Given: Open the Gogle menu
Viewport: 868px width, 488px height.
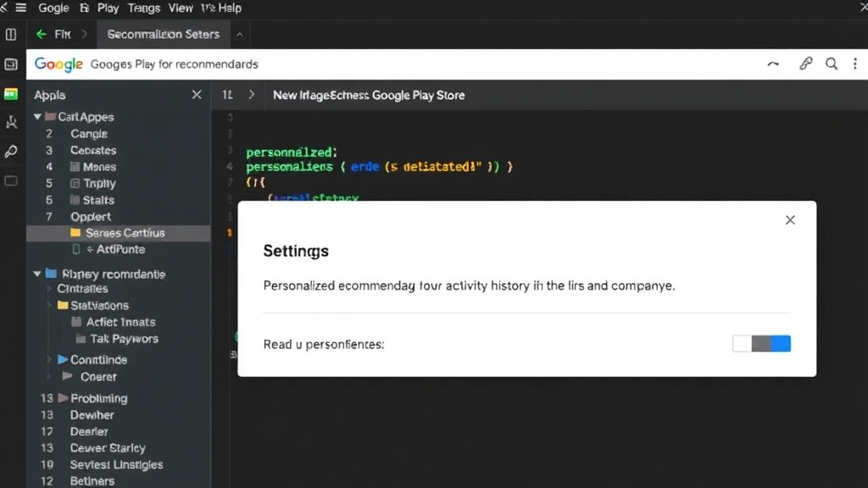Looking at the screenshot, I should pyautogui.click(x=53, y=8).
